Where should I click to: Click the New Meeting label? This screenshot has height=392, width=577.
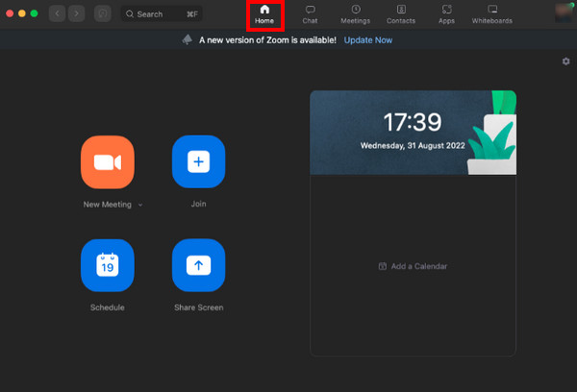[x=107, y=205]
